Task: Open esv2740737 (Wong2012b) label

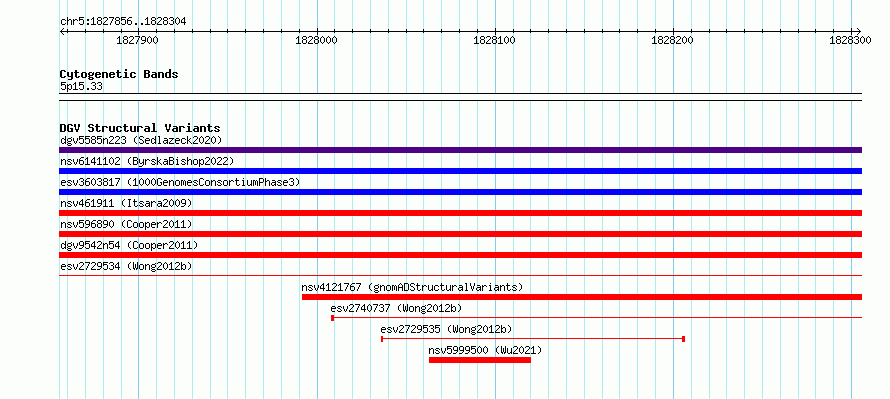Action: 396,308
